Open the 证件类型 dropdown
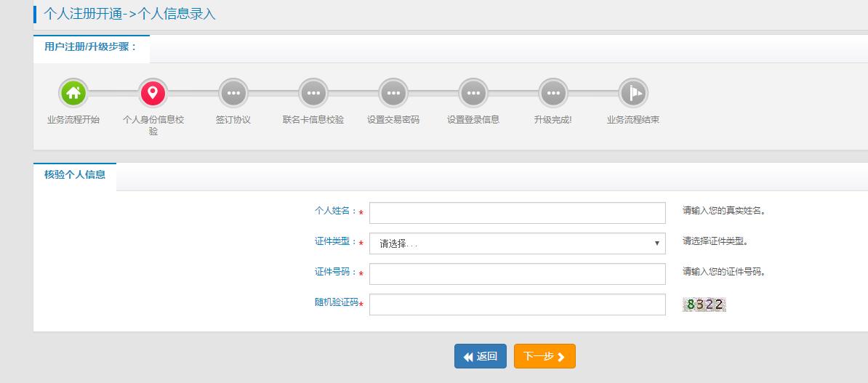The width and height of the screenshot is (868, 383). pos(517,243)
